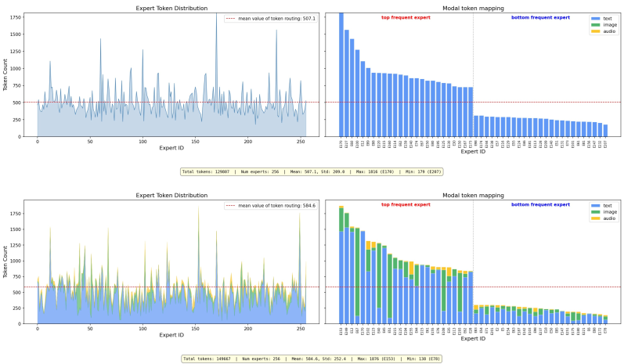Select the 'Std: 209.0' value
The width and height of the screenshot is (624, 364).
point(332,172)
